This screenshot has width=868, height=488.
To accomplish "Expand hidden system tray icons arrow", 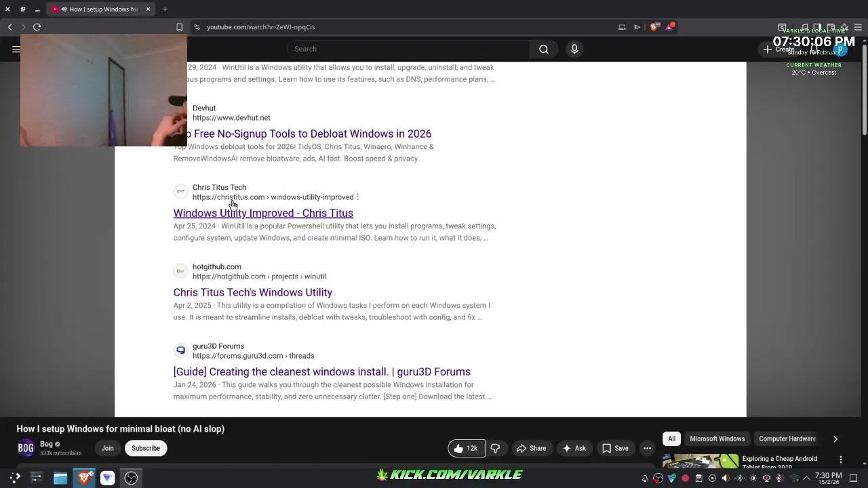I will click(x=806, y=478).
